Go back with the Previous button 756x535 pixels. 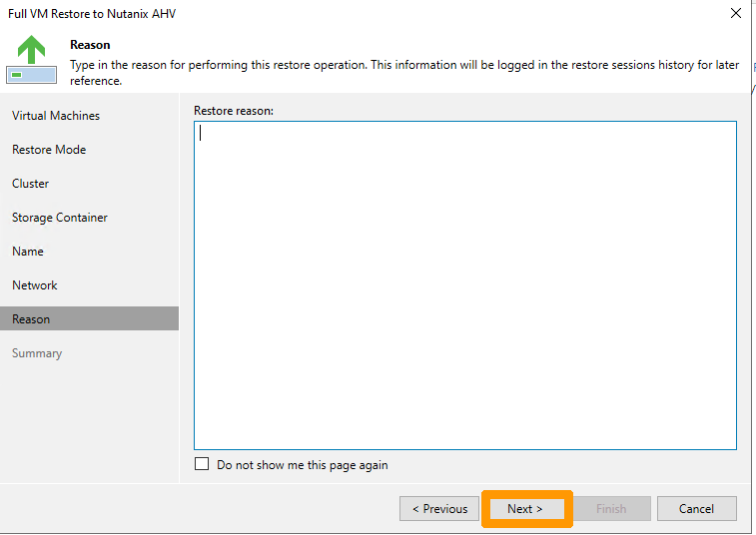[439, 508]
